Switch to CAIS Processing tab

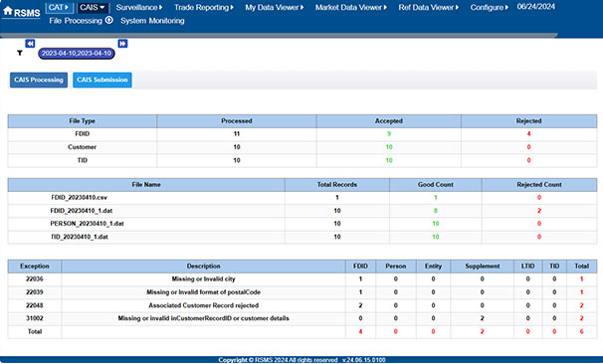[x=39, y=80]
